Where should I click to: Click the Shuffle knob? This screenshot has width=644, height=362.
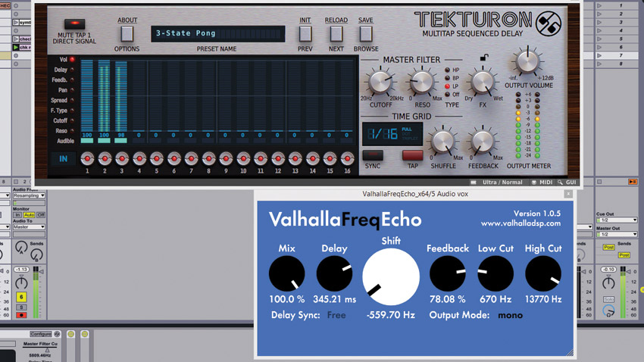coord(442,142)
